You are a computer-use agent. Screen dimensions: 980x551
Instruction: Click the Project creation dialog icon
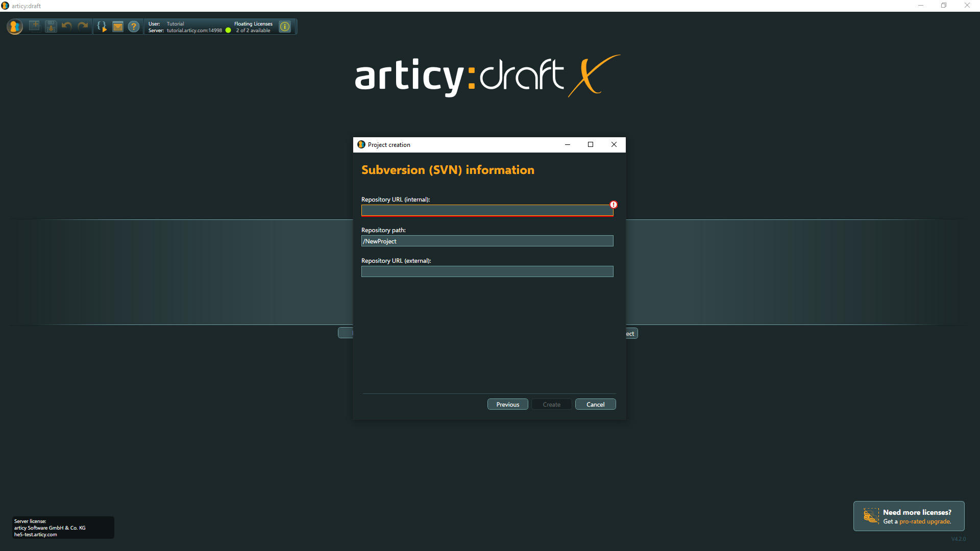(361, 144)
